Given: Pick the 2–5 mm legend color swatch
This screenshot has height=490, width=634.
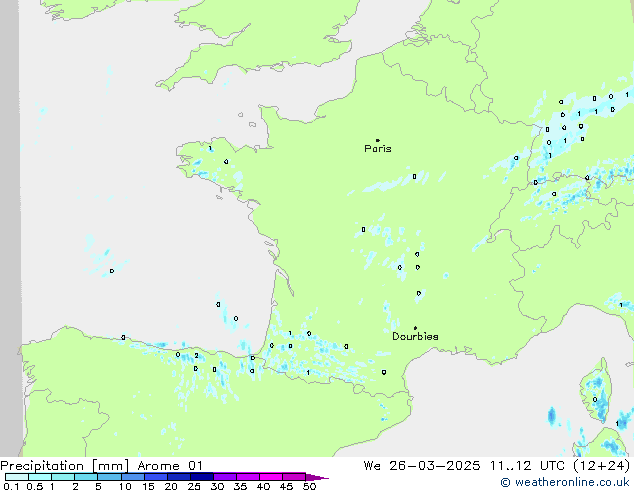Looking at the screenshot, I should [86, 477].
